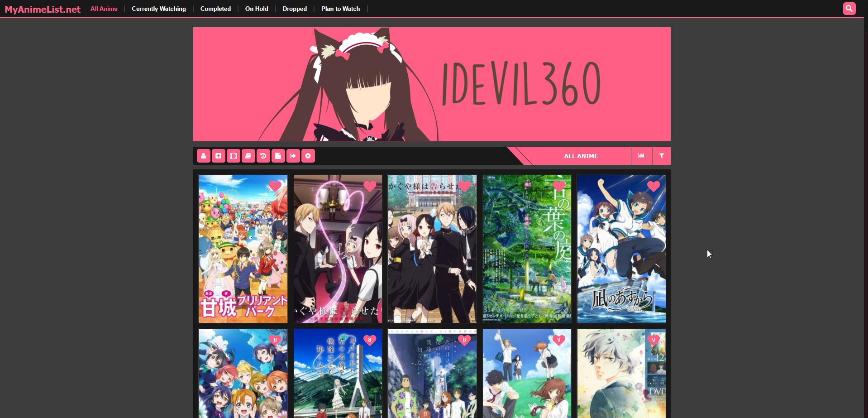Screen dimensions: 868x418
Task: Open the filter funnel dropdown
Action: point(662,156)
